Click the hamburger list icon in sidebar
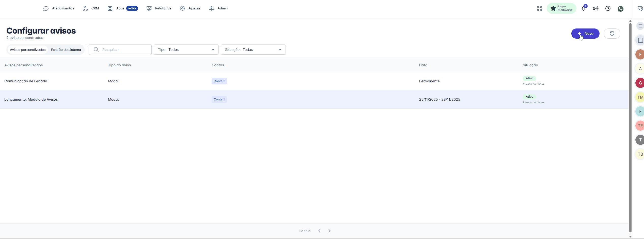This screenshot has width=644, height=239. 640,26
